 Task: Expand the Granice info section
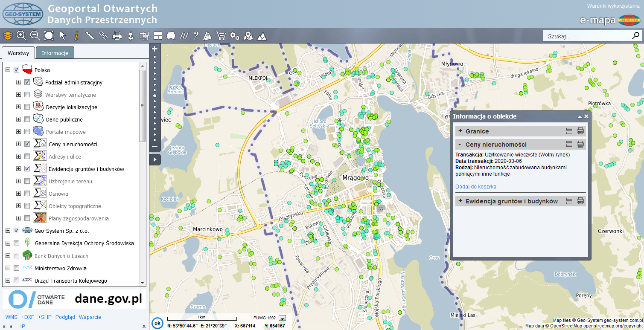460,131
